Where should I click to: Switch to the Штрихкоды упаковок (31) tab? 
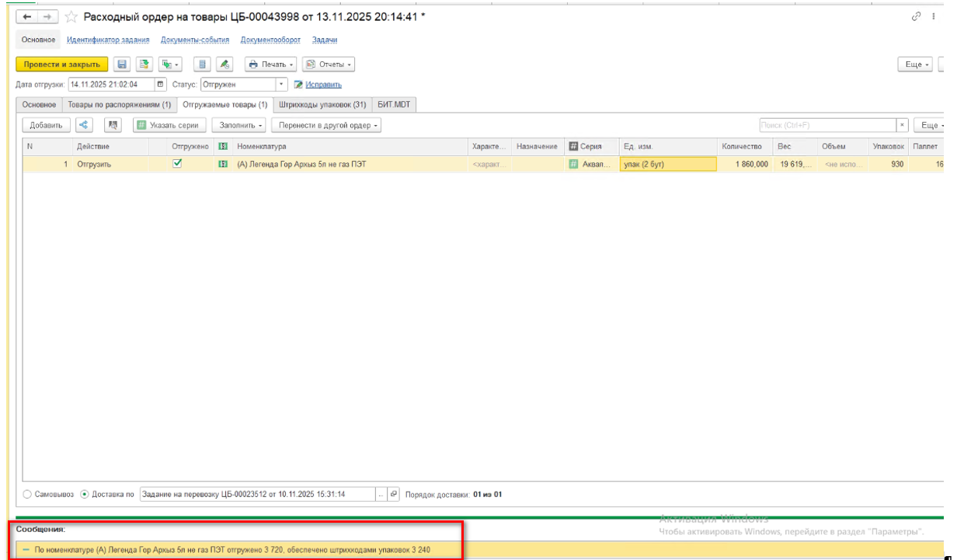(322, 105)
